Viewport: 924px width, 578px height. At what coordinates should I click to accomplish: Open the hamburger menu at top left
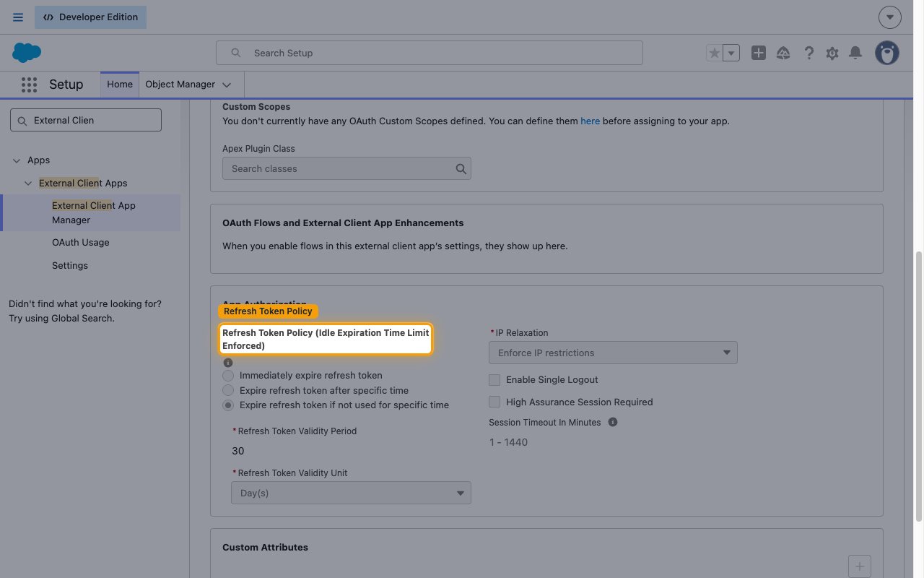pyautogui.click(x=18, y=17)
